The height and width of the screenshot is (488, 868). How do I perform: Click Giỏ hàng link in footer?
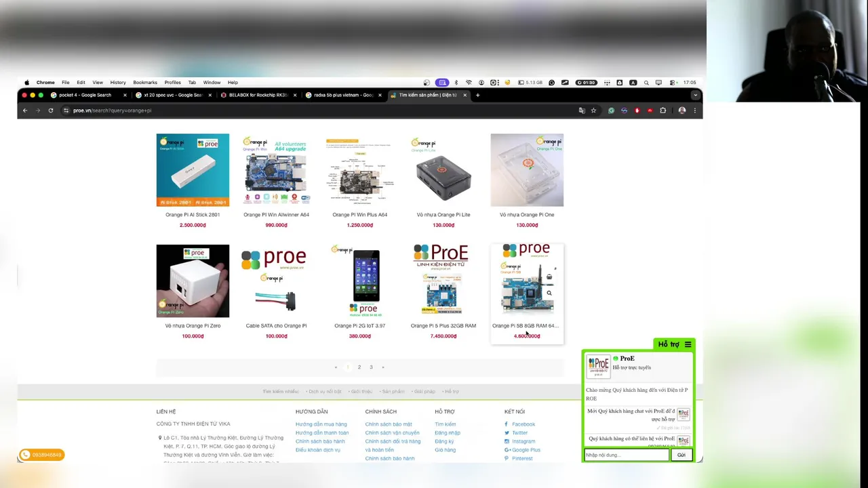(446, 450)
